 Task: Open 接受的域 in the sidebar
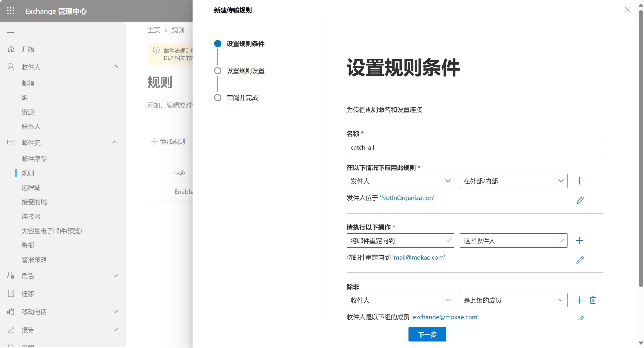pos(34,202)
